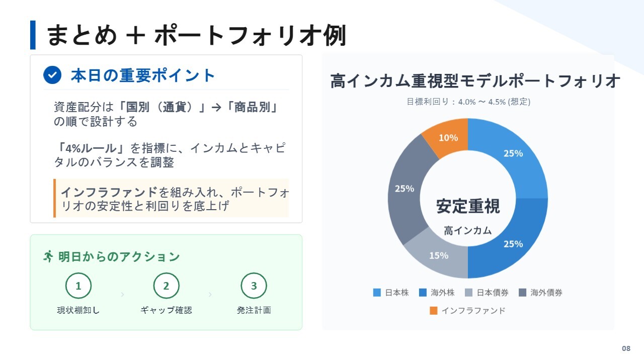644x362 pixels.
Task: Click the chevron between steps 1 and 2
Action: pyautogui.click(x=122, y=295)
